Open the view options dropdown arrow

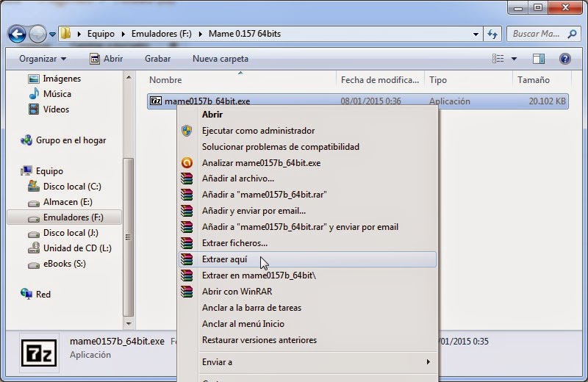(x=514, y=59)
